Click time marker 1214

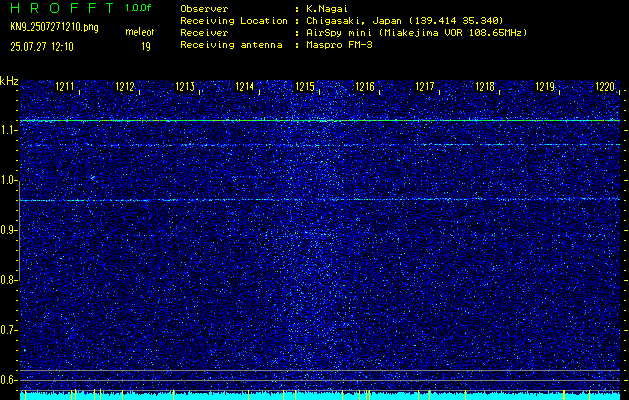click(245, 86)
